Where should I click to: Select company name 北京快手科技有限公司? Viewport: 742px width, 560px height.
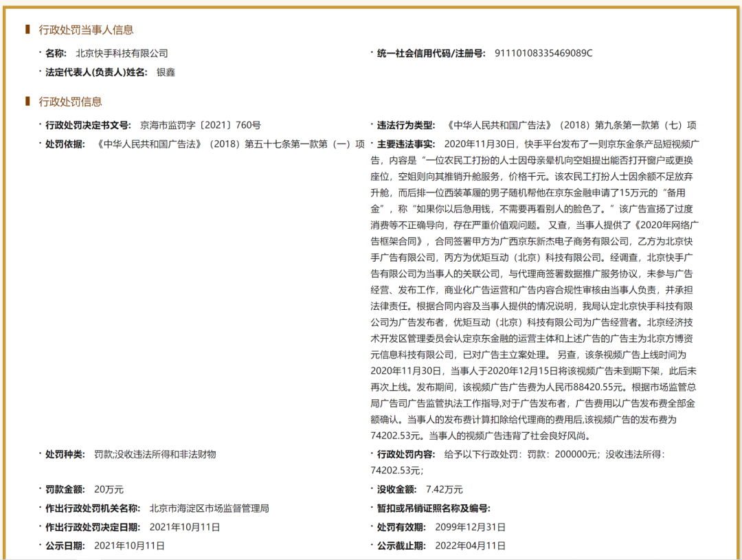[x=122, y=54]
